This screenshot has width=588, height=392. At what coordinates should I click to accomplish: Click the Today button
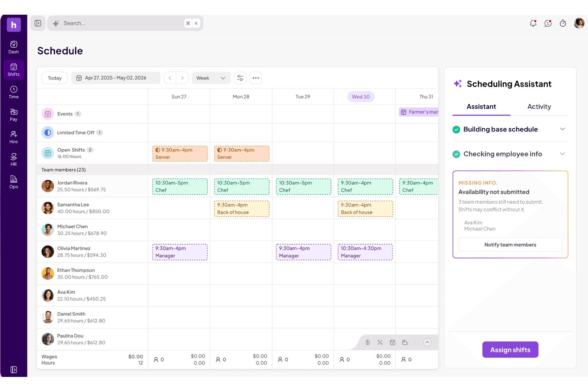point(55,78)
